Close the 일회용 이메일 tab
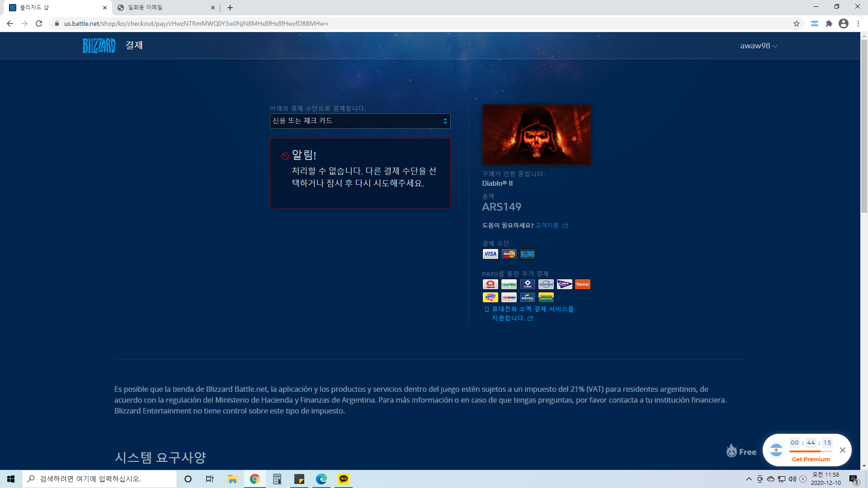The image size is (868, 488). coord(213,8)
